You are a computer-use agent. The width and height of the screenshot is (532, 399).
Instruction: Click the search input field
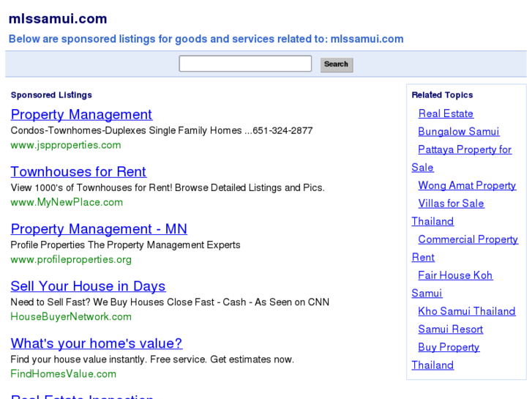[x=245, y=64]
